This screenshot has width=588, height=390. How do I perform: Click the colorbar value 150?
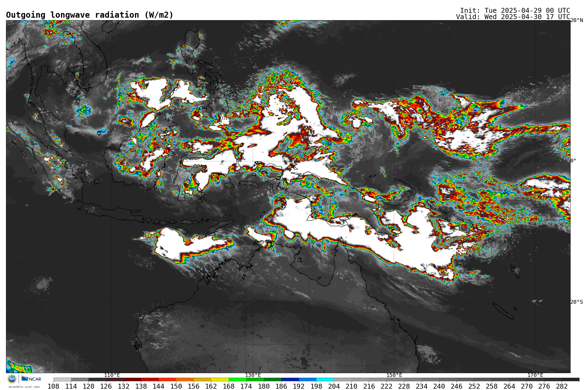point(176,386)
